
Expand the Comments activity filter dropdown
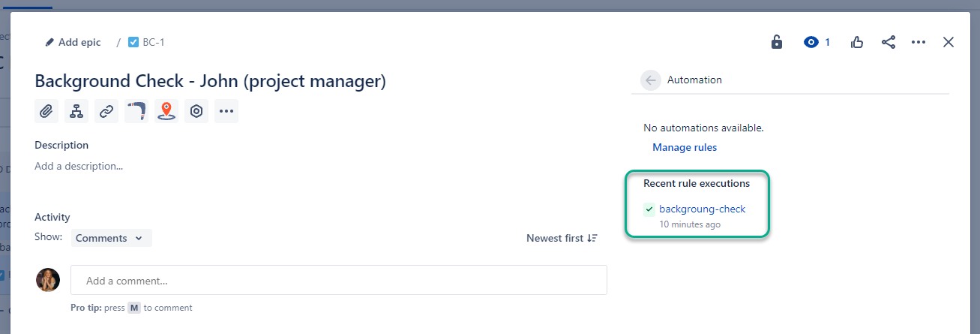(111, 238)
